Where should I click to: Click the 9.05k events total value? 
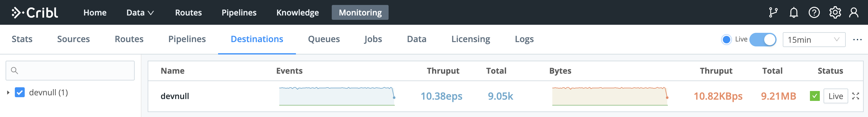[x=500, y=97]
